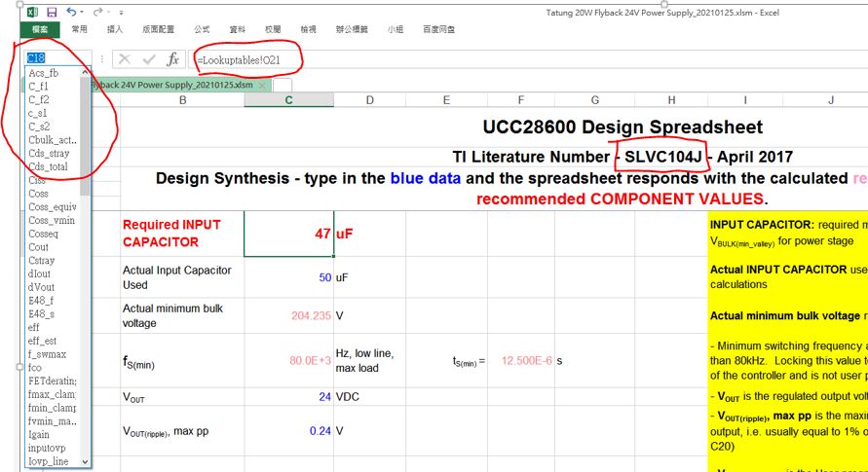The width and height of the screenshot is (868, 472).
Task: Open the 辦公標籤 (Office Tab) ribbon tab
Action: pyautogui.click(x=352, y=29)
